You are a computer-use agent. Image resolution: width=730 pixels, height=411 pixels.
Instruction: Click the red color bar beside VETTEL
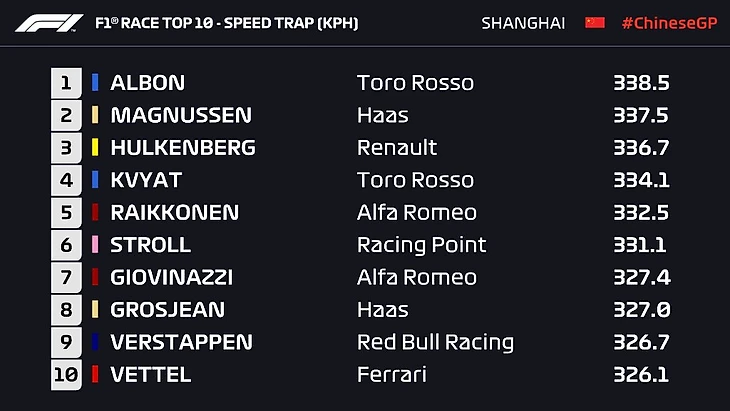coord(95,375)
